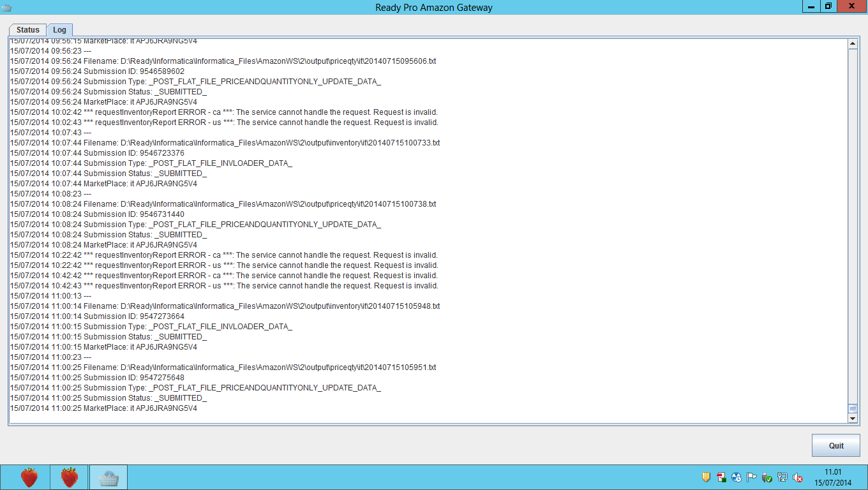Screen dimensions: 868x490
Task: Click the red and green document tray icon
Action: click(x=721, y=477)
